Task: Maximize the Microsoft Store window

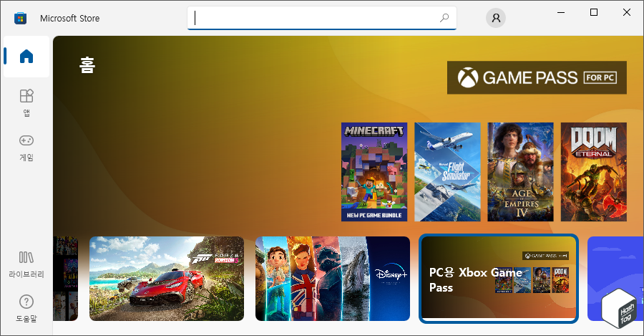Action: pos(594,12)
